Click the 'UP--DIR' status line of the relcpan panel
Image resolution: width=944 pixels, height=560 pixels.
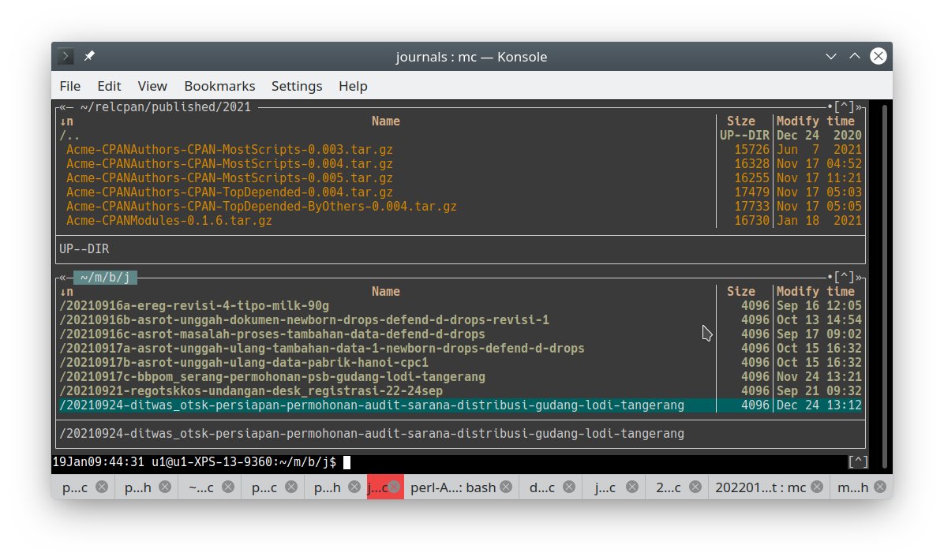(x=84, y=249)
